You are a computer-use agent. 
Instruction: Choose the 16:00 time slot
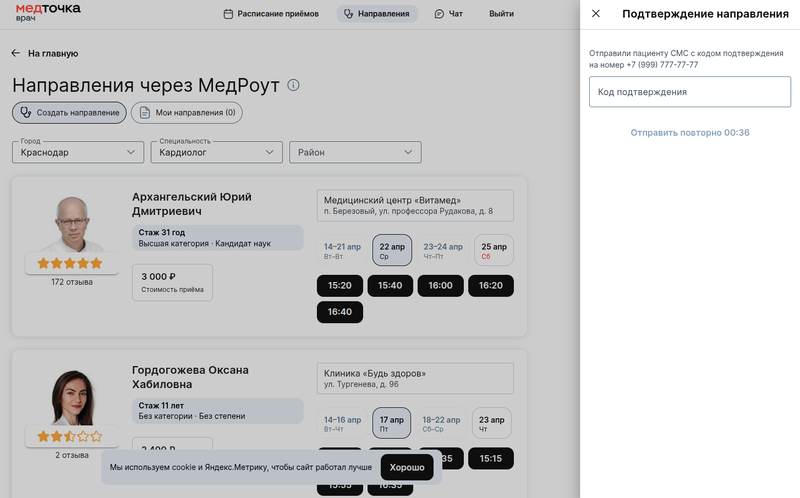[x=440, y=286]
